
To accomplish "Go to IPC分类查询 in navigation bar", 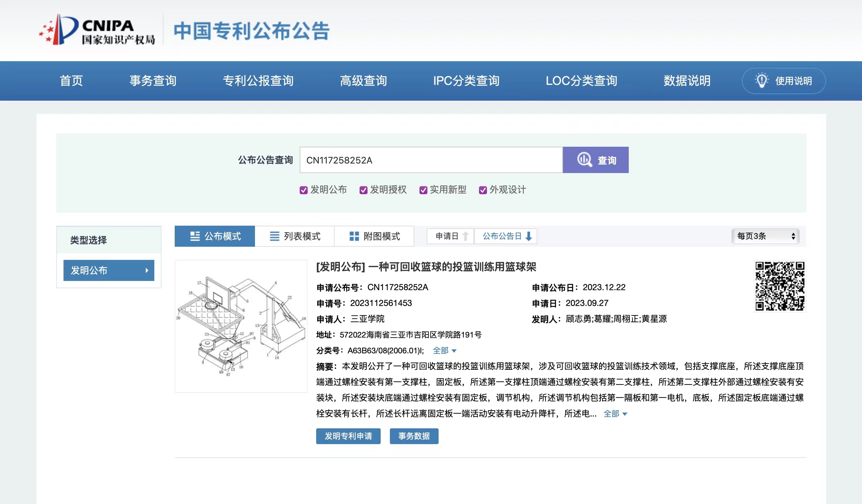I will (466, 81).
